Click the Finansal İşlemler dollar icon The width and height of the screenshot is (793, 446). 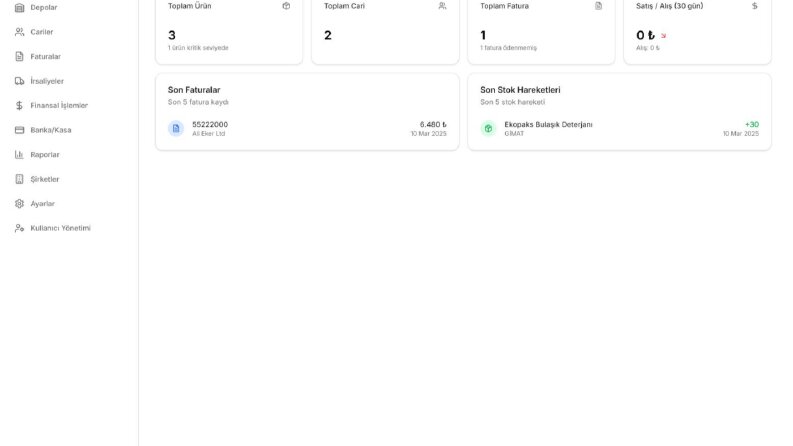[19, 105]
